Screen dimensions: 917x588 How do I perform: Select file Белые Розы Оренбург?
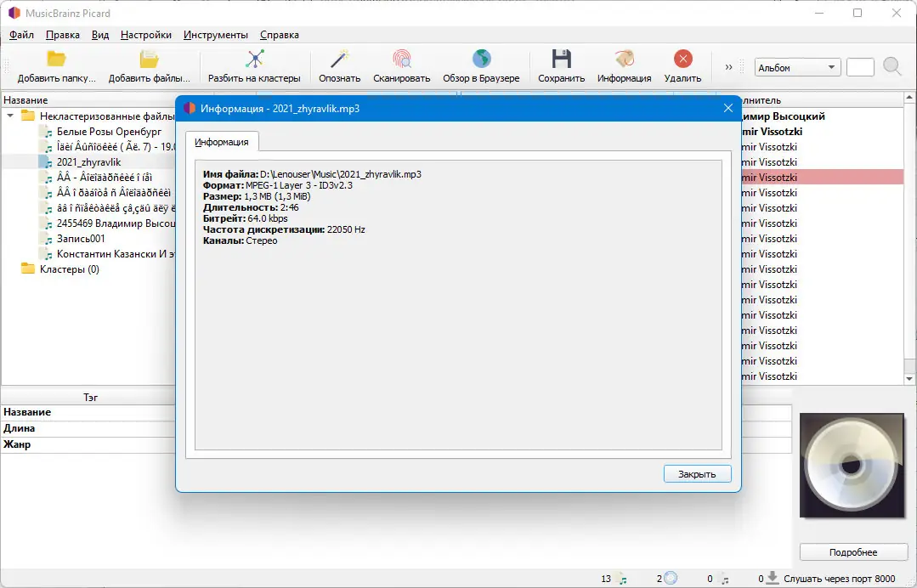(x=109, y=132)
